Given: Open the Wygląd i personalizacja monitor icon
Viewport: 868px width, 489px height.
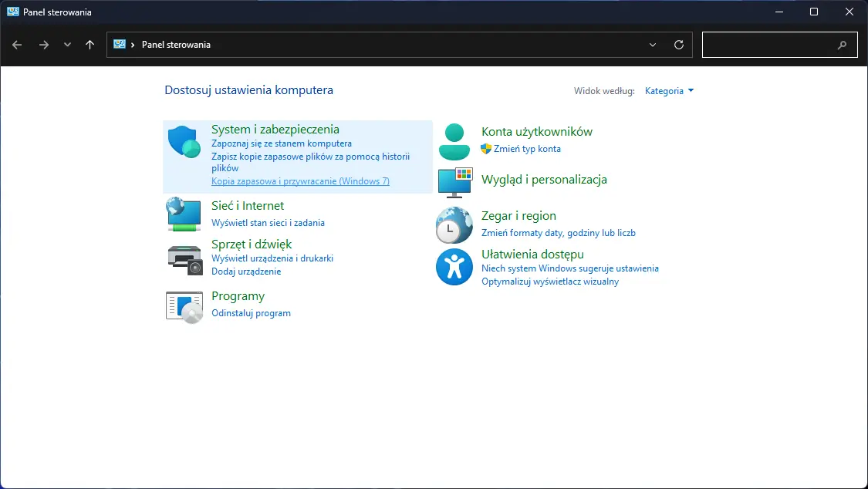Looking at the screenshot, I should [454, 182].
